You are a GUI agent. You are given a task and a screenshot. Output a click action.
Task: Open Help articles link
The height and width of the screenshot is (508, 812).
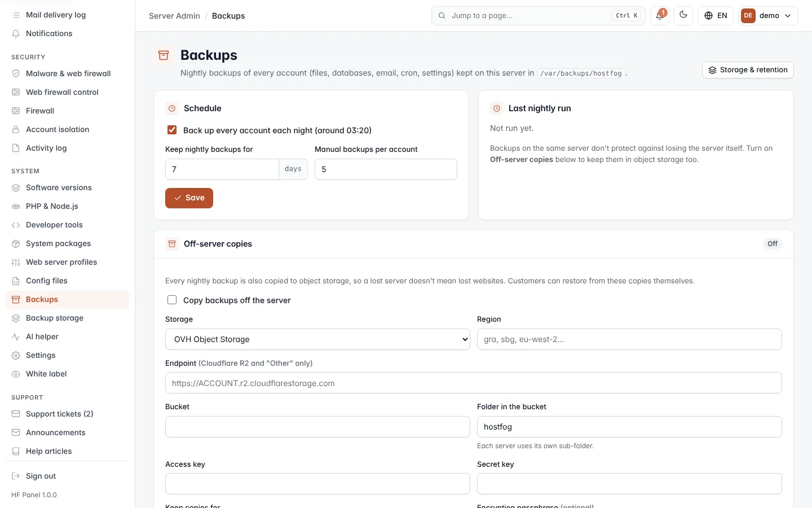[x=67, y=451]
